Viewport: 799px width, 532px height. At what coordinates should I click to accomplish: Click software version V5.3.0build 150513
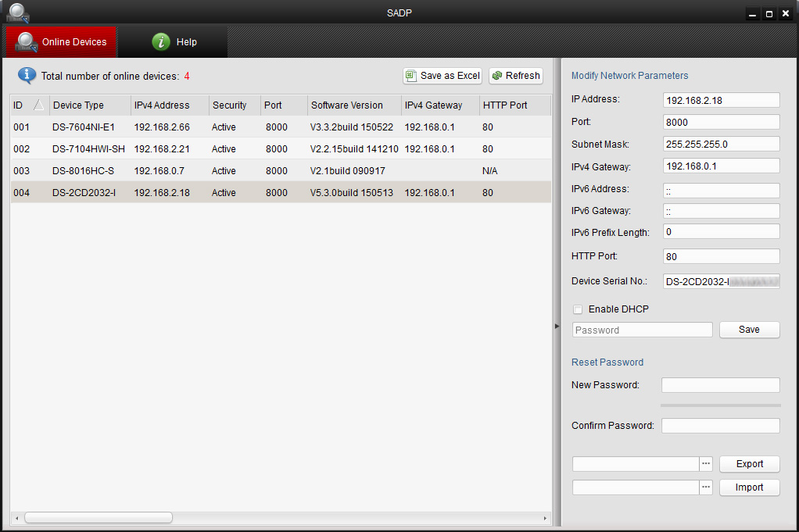(x=352, y=192)
